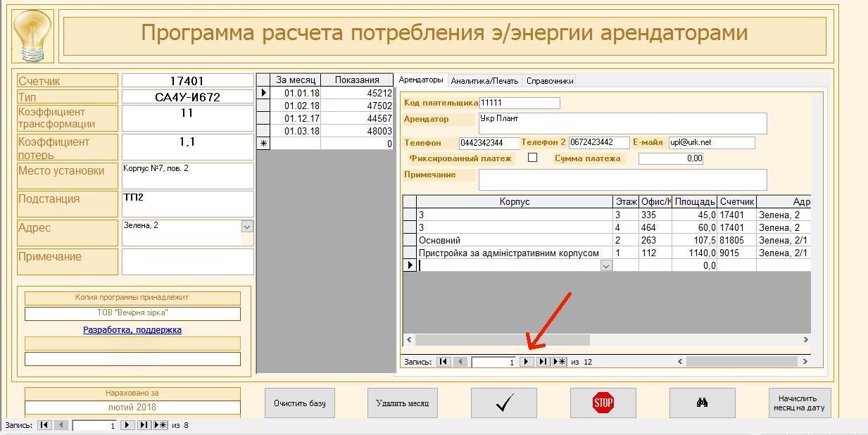Create new tenant record of 12
Viewport: 868px width, 435px height.
tap(560, 362)
